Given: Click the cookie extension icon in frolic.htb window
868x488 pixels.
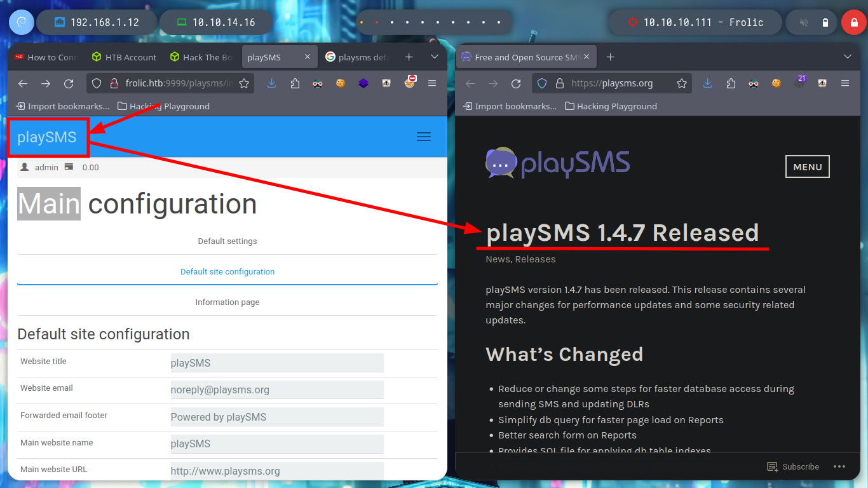Looking at the screenshot, I should (341, 83).
